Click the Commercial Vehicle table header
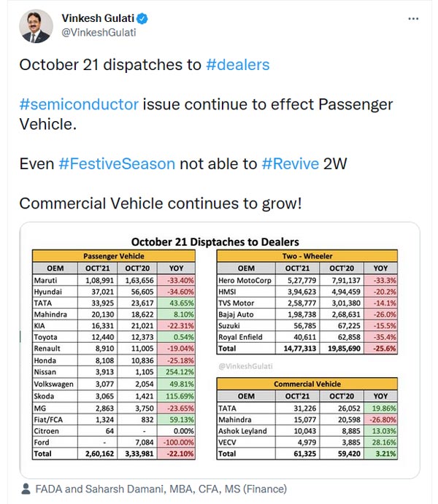Screen dimensions: 438x504 (x=307, y=384)
